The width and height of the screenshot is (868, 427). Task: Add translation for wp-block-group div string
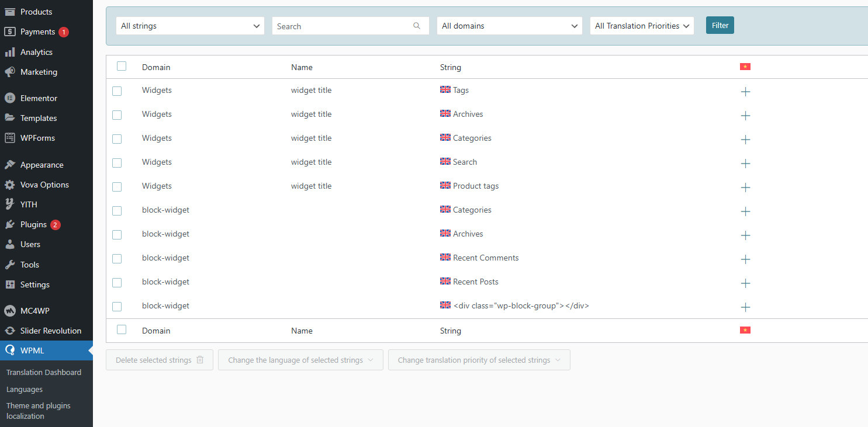coord(745,307)
